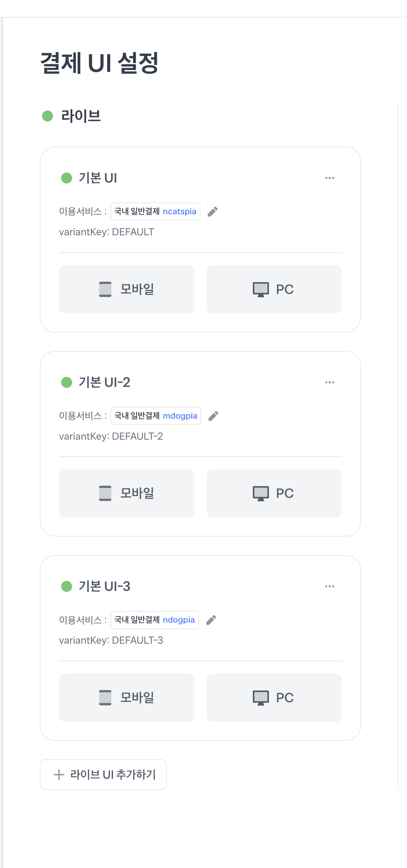Edit service pencil icon for mdogpia

pos(213,416)
